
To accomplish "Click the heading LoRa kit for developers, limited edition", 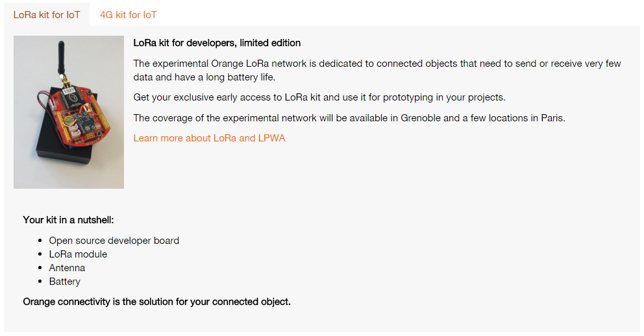I will [x=217, y=43].
